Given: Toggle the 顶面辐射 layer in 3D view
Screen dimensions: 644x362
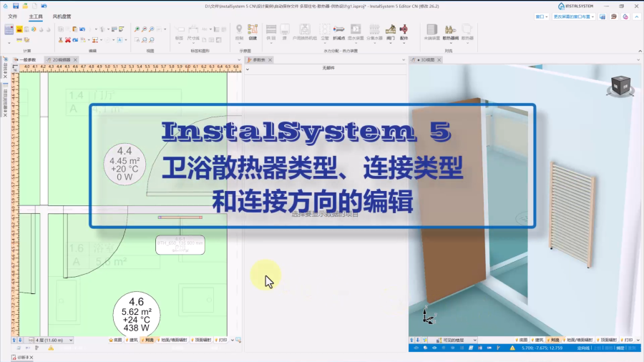Looking at the screenshot, I should coord(607,341).
